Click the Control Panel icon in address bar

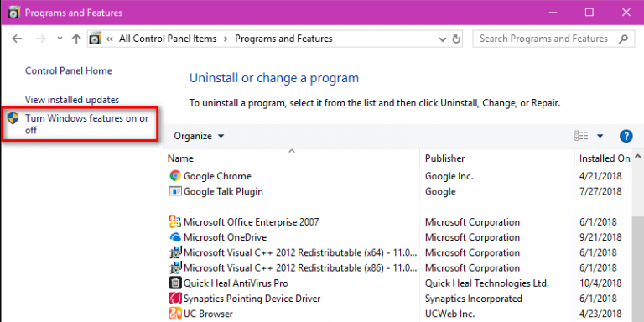coord(96,39)
